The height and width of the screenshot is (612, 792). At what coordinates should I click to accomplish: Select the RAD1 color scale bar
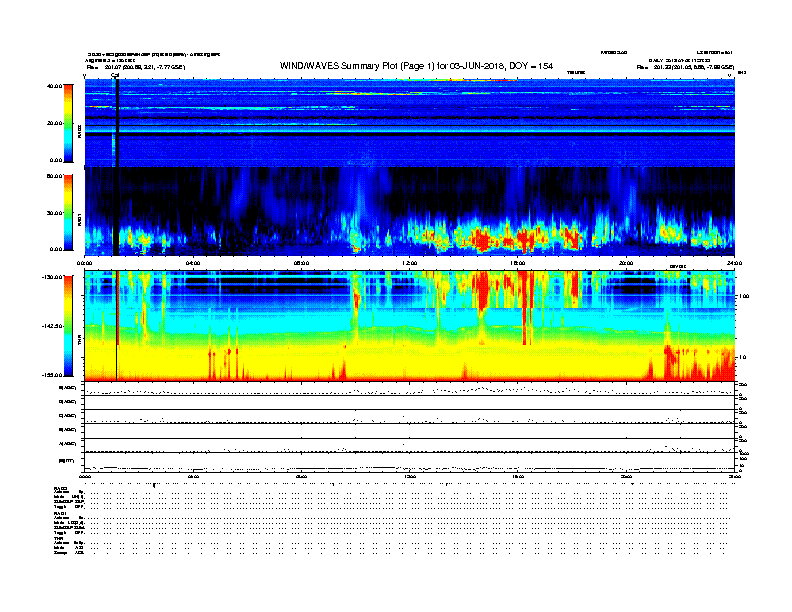point(68,213)
